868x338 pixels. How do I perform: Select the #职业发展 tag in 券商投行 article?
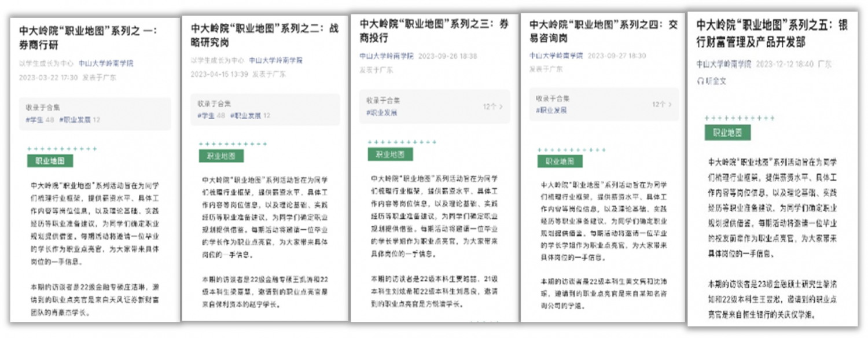pos(381,113)
